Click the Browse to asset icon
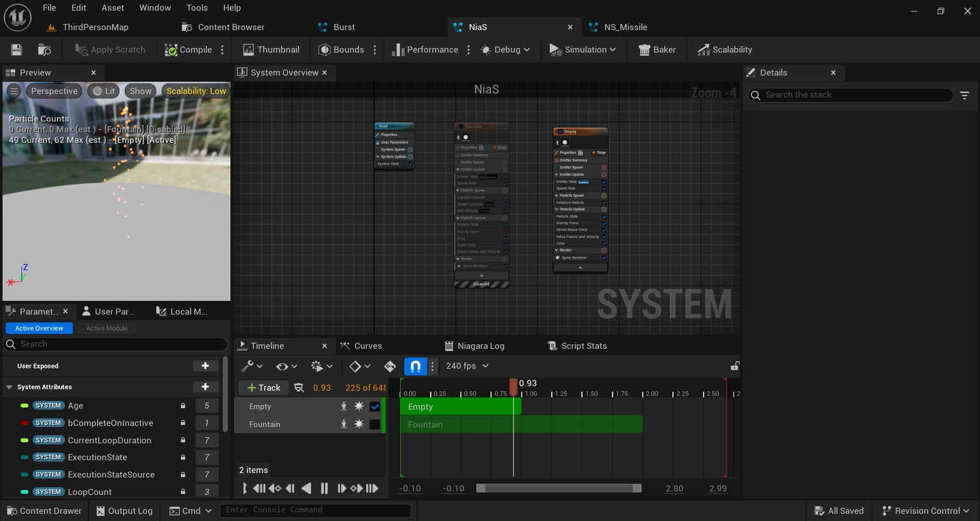The width and height of the screenshot is (980, 521). pos(45,50)
